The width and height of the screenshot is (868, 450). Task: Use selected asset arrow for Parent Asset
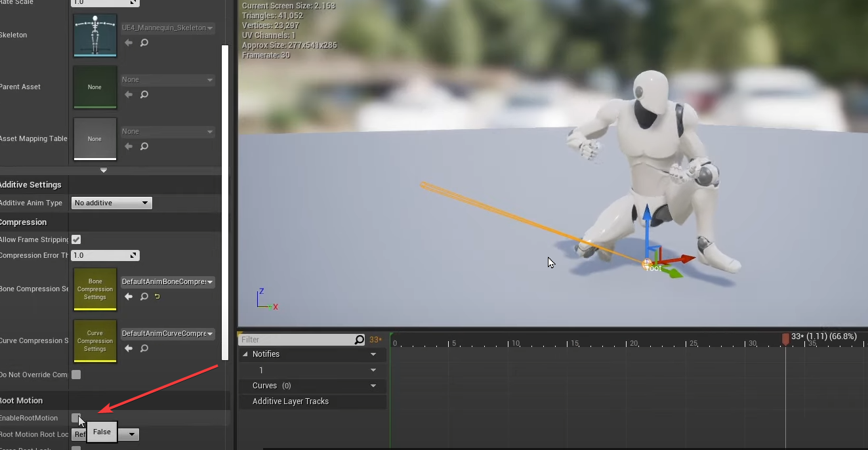click(129, 94)
